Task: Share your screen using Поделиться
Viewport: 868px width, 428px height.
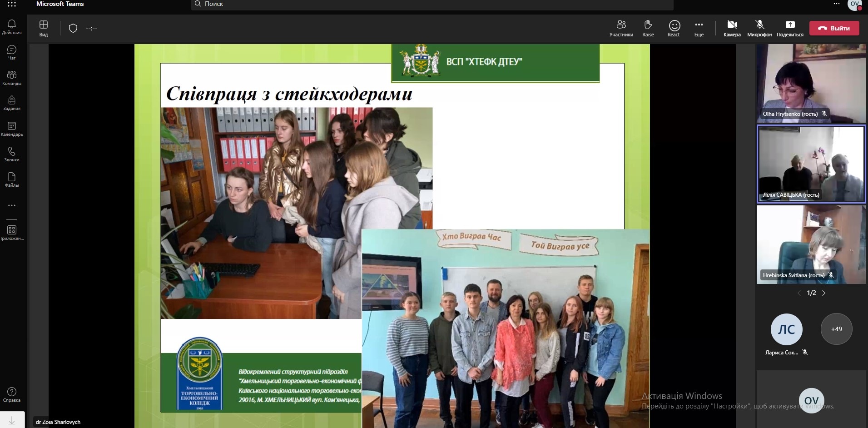Action: (x=790, y=28)
